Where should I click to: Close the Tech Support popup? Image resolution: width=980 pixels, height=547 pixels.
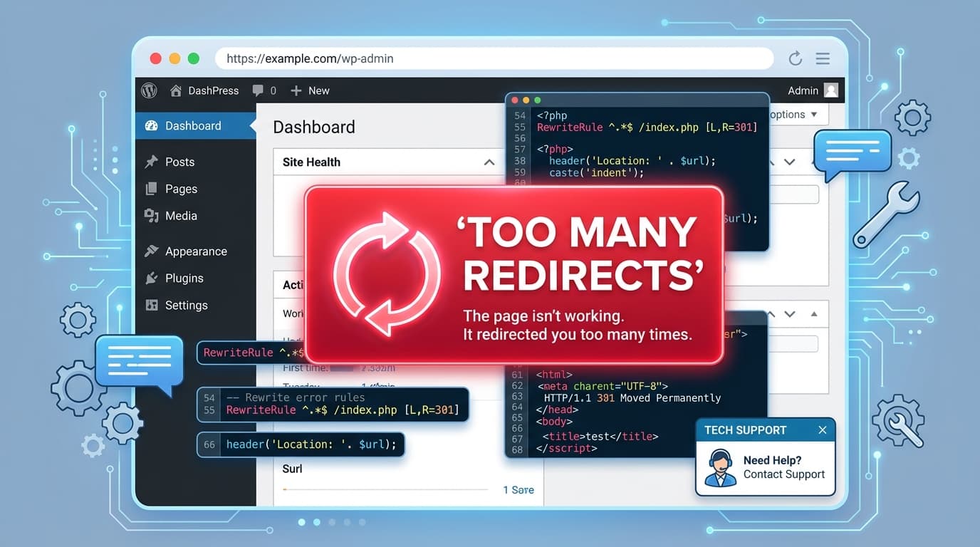coord(823,429)
